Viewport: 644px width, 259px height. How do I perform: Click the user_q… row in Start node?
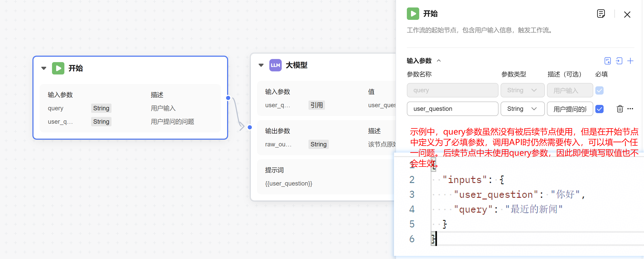click(x=130, y=122)
